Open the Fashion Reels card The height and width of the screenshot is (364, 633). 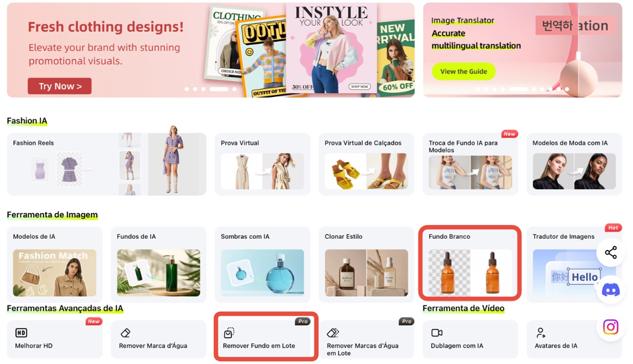click(107, 164)
